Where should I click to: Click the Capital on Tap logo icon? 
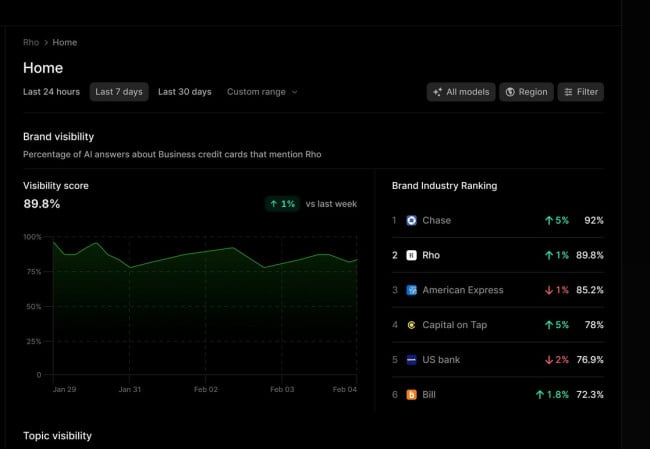(x=411, y=325)
